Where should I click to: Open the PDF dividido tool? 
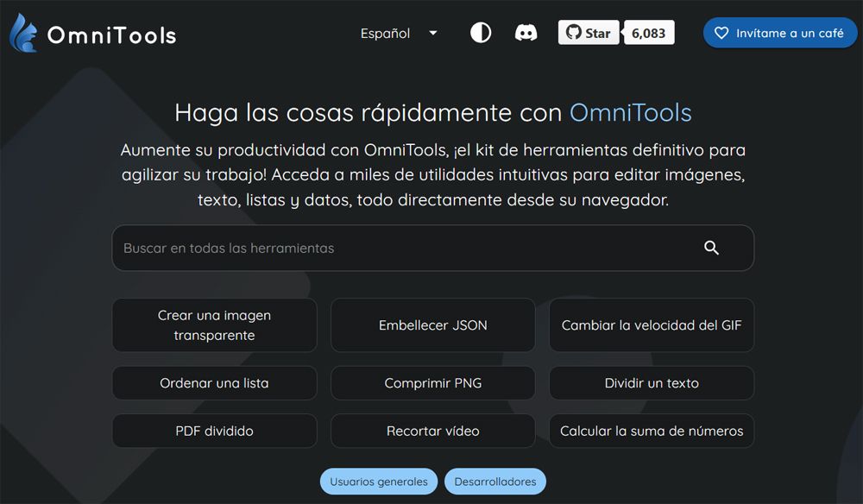[215, 431]
